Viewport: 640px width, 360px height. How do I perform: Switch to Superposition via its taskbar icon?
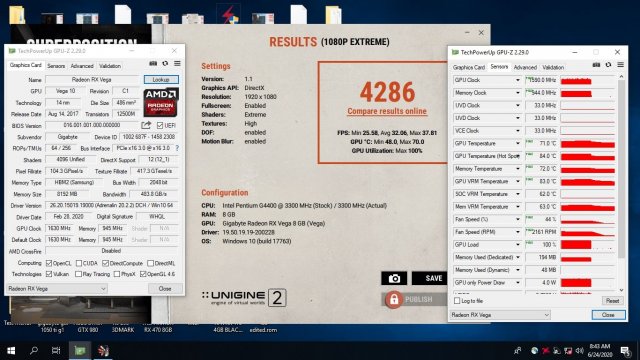click(x=103, y=351)
